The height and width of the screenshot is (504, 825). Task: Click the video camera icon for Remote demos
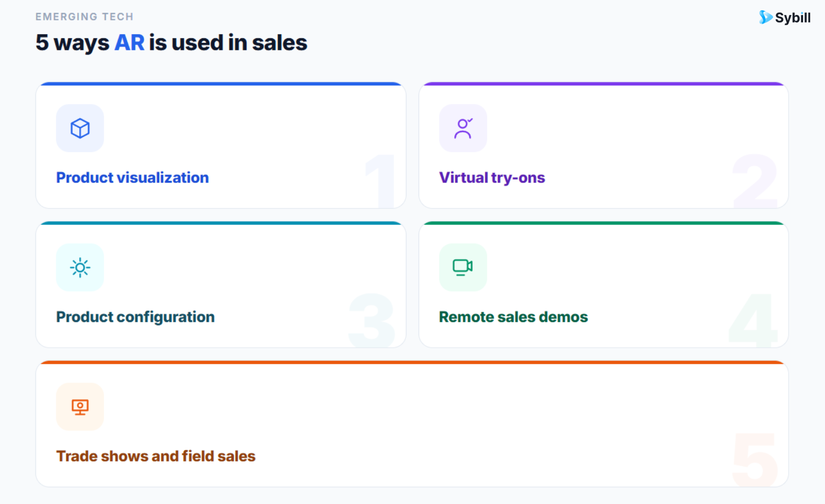(463, 267)
